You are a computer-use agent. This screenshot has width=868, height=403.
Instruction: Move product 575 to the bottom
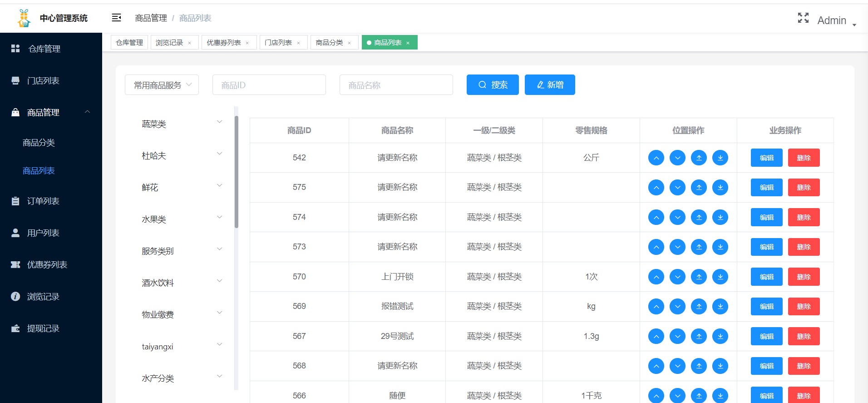(720, 187)
